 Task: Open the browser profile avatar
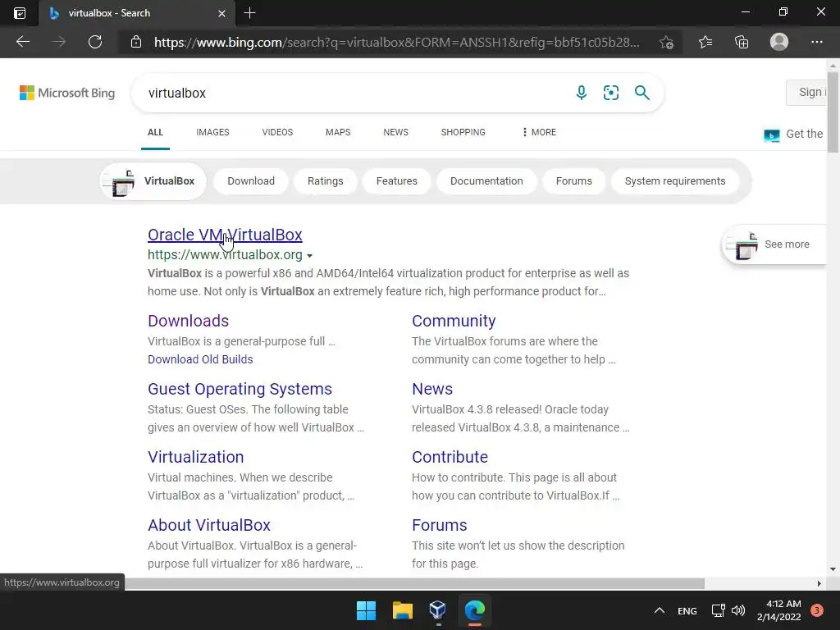coord(779,42)
